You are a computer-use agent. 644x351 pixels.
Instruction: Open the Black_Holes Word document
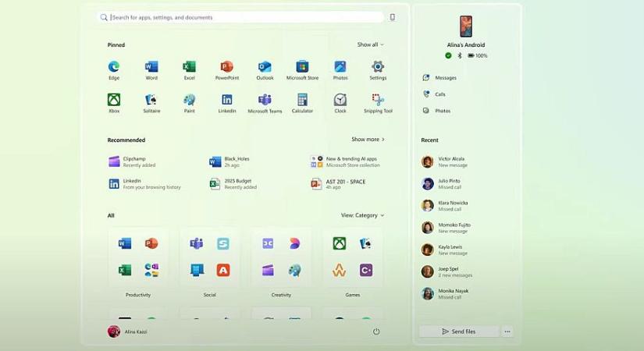tap(229, 161)
